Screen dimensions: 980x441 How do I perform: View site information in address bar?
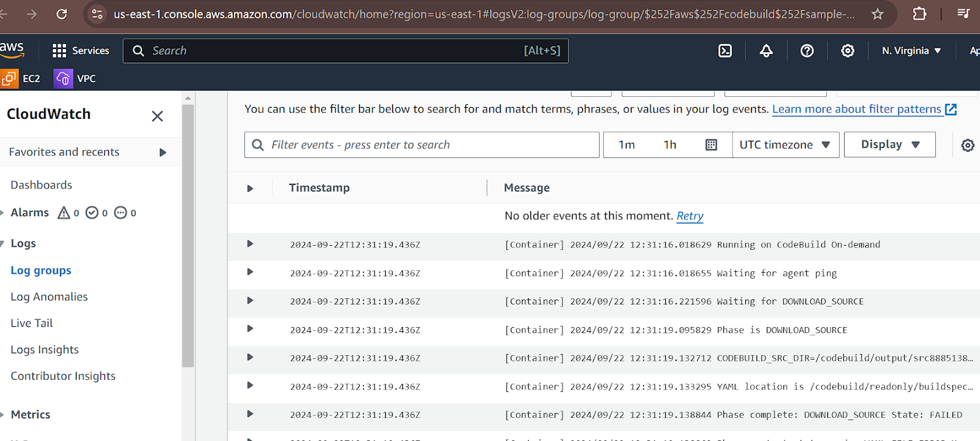pos(97,13)
